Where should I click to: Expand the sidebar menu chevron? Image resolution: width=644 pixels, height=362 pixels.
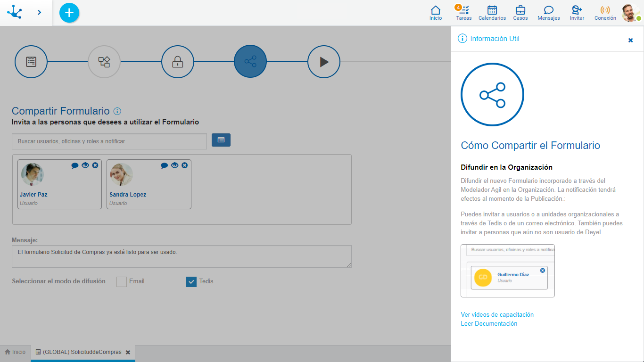(39, 13)
